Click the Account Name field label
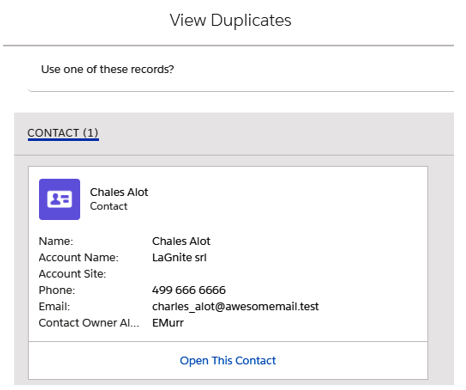 (x=79, y=257)
